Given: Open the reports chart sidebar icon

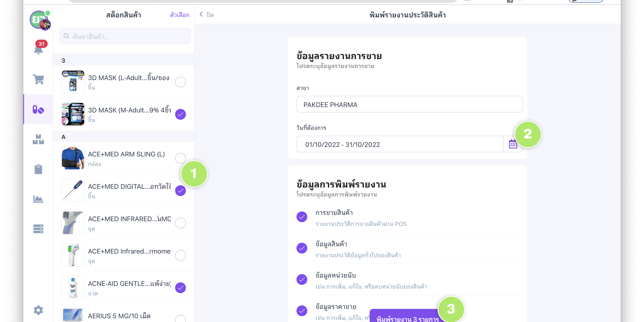Looking at the screenshot, I should 38,199.
